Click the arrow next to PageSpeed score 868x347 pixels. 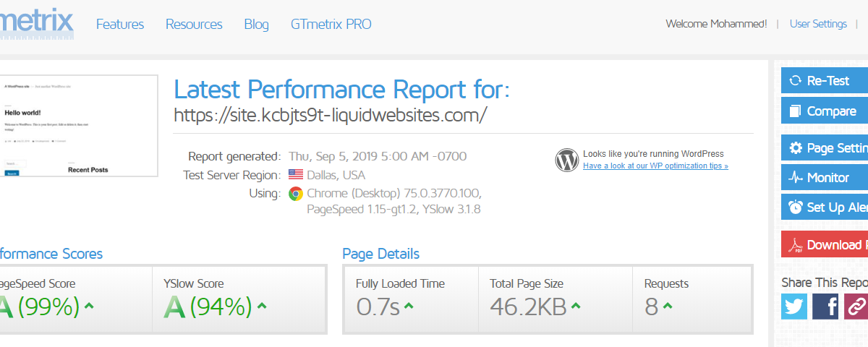click(89, 306)
